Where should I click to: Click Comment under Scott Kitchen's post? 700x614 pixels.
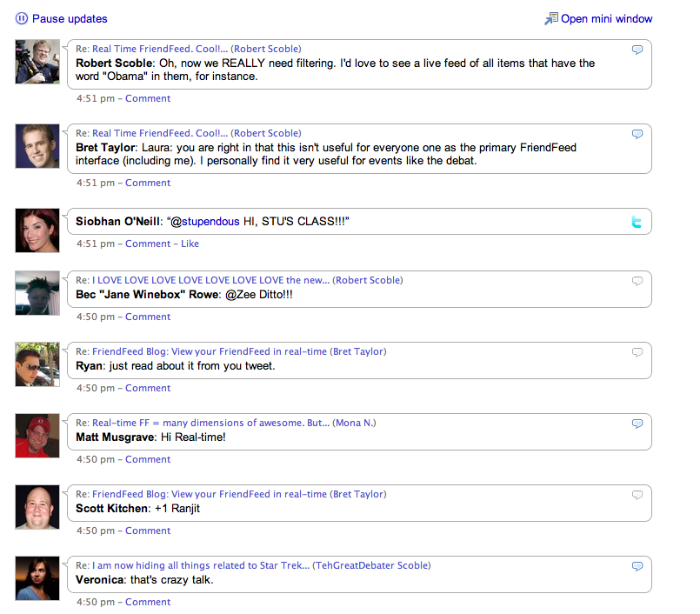pyautogui.click(x=148, y=531)
